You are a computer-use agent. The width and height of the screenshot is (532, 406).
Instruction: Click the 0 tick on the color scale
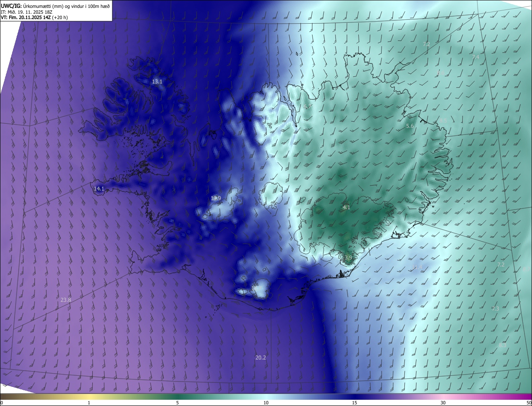tap(2, 403)
